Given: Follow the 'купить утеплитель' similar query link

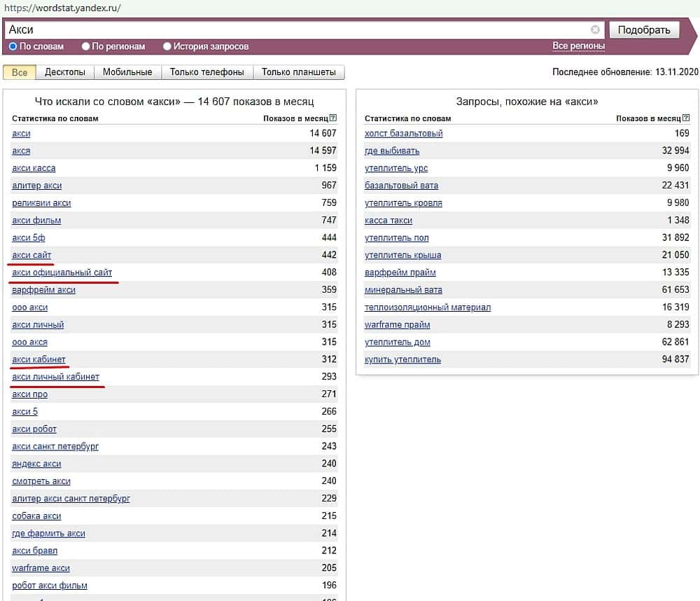Looking at the screenshot, I should 402,359.
